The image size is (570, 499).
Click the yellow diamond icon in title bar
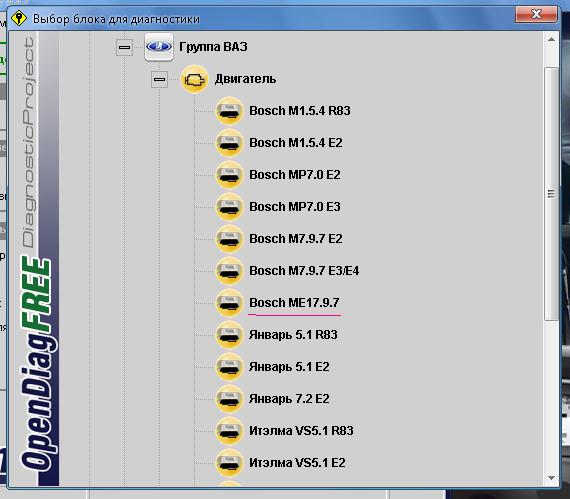(19, 18)
